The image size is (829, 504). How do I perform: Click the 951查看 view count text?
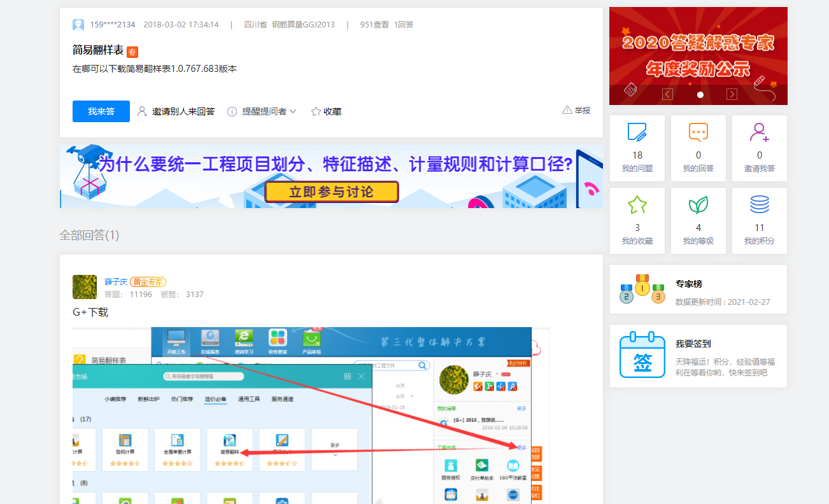(x=374, y=25)
